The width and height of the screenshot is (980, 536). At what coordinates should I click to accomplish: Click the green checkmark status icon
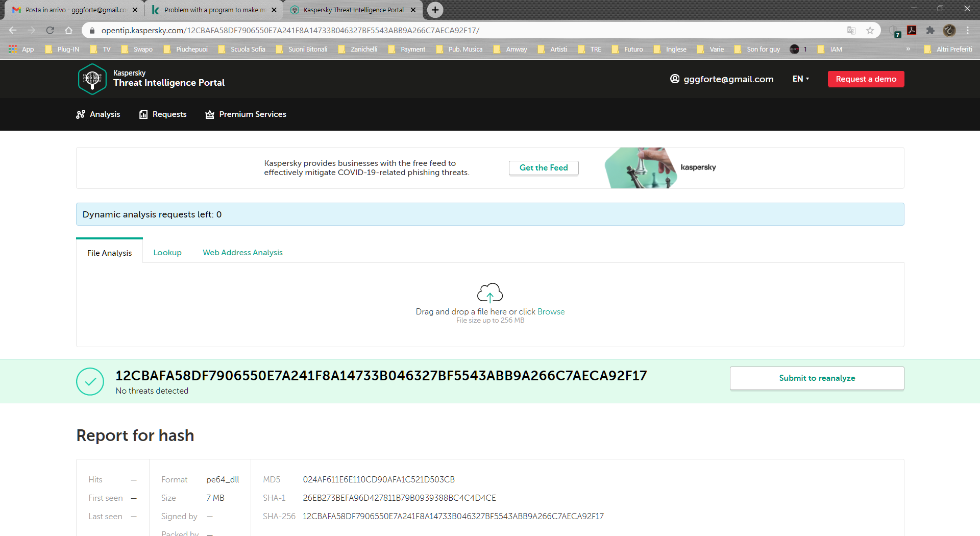click(x=90, y=381)
